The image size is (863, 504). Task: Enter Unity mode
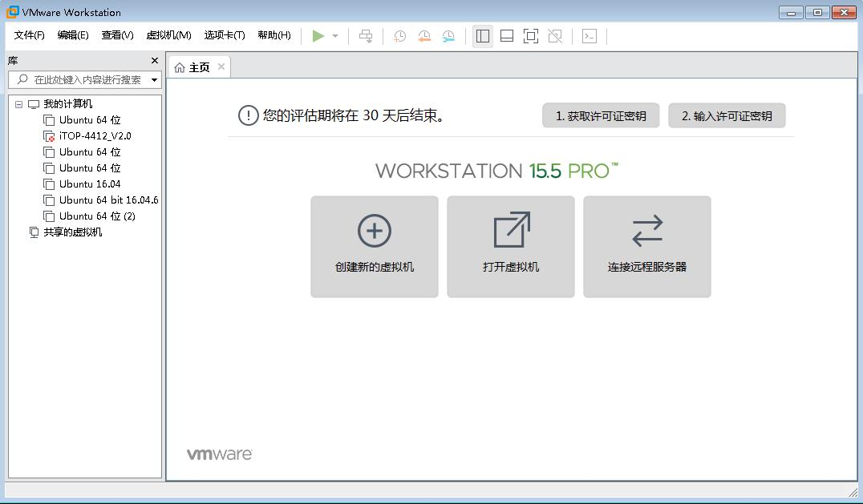pyautogui.click(x=554, y=35)
